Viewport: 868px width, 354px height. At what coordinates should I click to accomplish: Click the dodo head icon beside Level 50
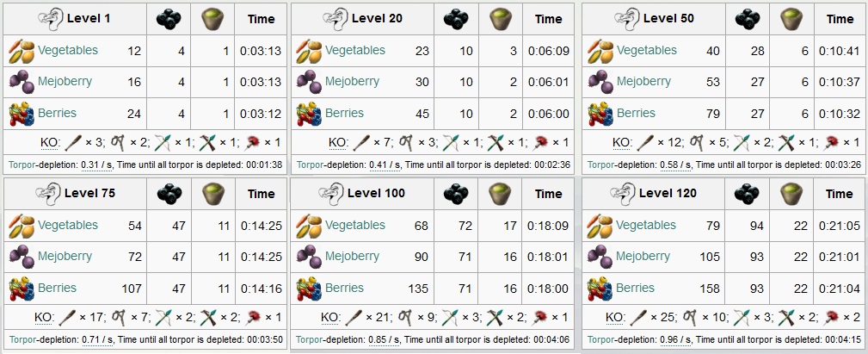(626, 20)
